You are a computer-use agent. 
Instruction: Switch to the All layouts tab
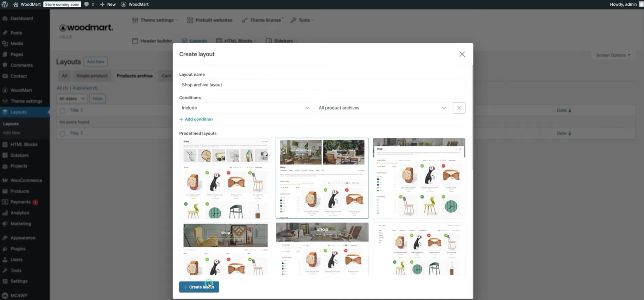click(64, 76)
